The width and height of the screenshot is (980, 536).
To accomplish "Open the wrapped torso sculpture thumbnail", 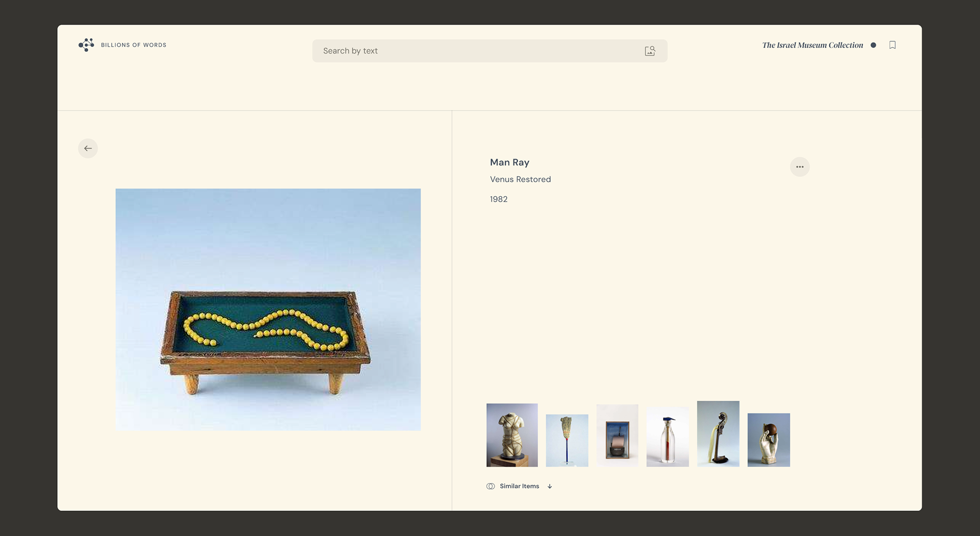I will [x=512, y=435].
